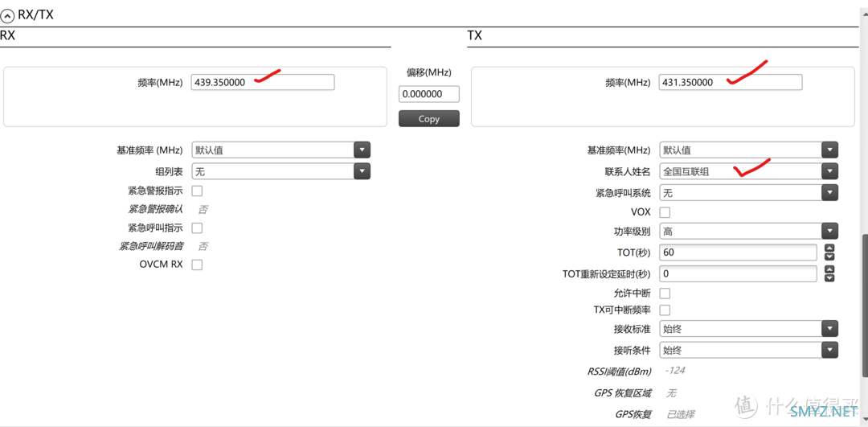Toggle the 紧急警报指示 checkbox

(x=197, y=191)
